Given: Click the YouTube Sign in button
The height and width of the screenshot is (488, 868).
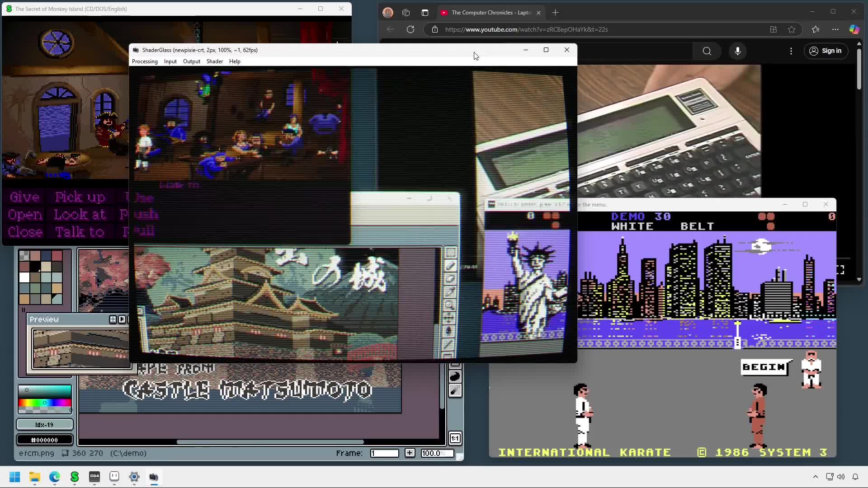Looking at the screenshot, I should pyautogui.click(x=826, y=51).
